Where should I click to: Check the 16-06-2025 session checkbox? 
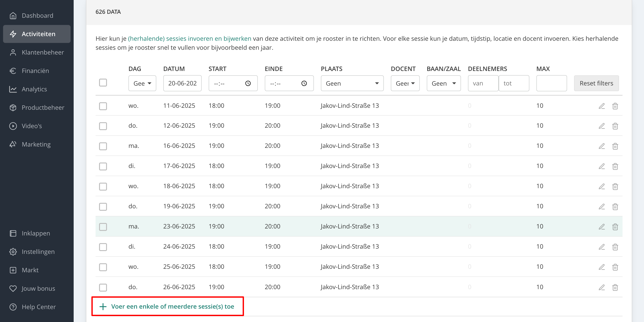(x=103, y=146)
